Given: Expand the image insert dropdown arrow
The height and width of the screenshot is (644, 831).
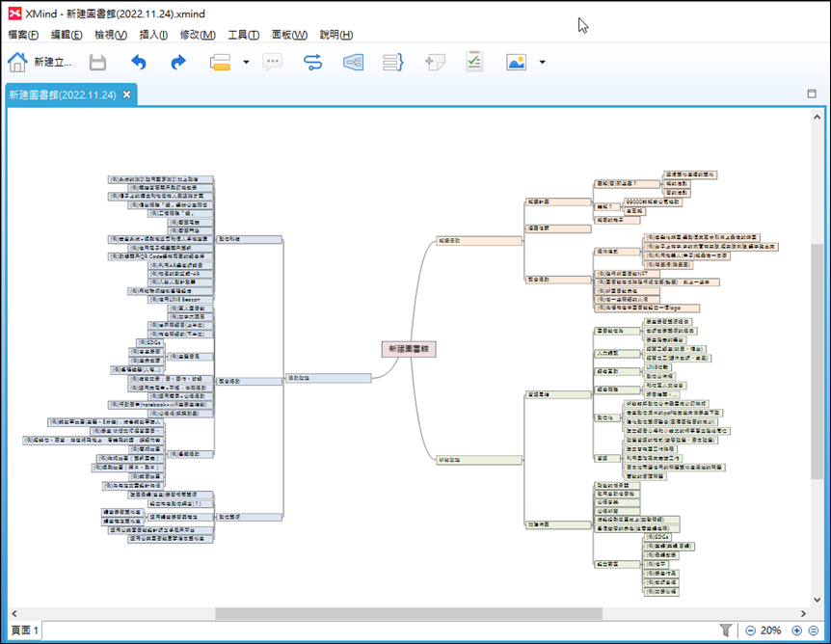Looking at the screenshot, I should pyautogui.click(x=542, y=63).
